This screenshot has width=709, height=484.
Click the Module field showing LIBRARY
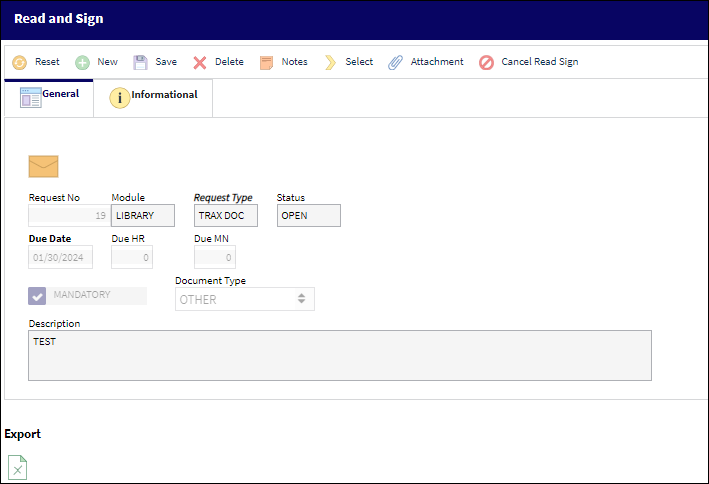[143, 216]
